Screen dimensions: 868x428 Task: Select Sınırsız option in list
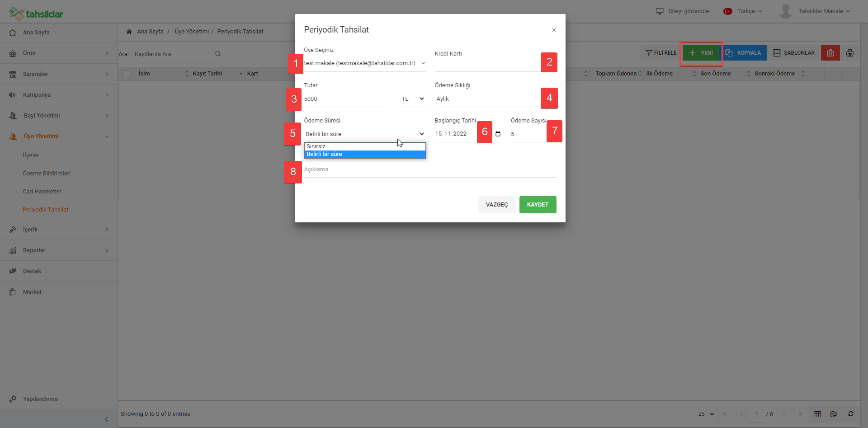pyautogui.click(x=365, y=146)
